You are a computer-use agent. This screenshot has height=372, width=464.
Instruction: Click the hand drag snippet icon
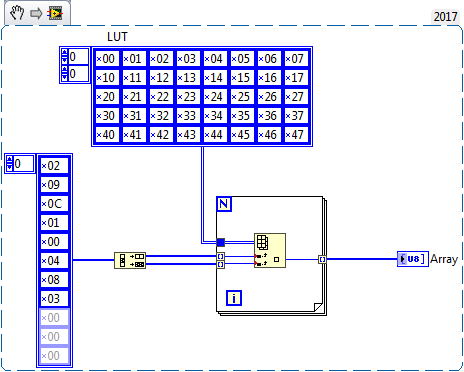(x=17, y=14)
